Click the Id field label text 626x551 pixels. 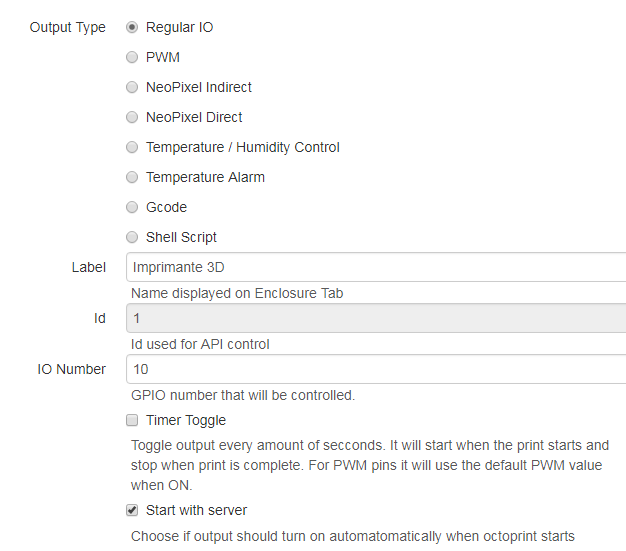(99, 318)
